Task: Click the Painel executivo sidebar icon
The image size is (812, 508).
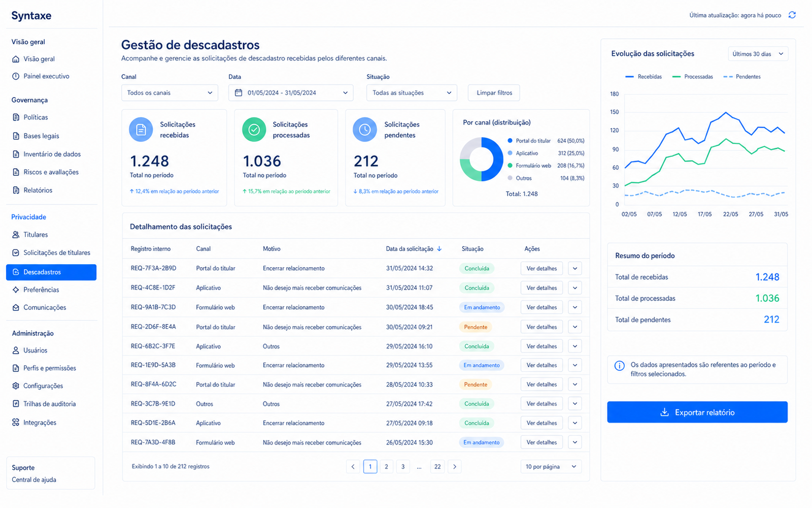Action: coord(16,76)
